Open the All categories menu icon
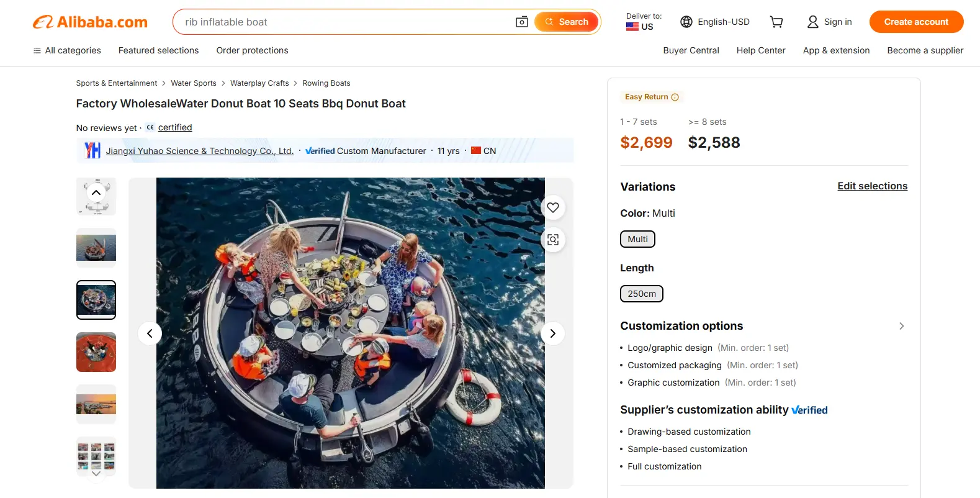Image resolution: width=980 pixels, height=498 pixels. (x=36, y=50)
